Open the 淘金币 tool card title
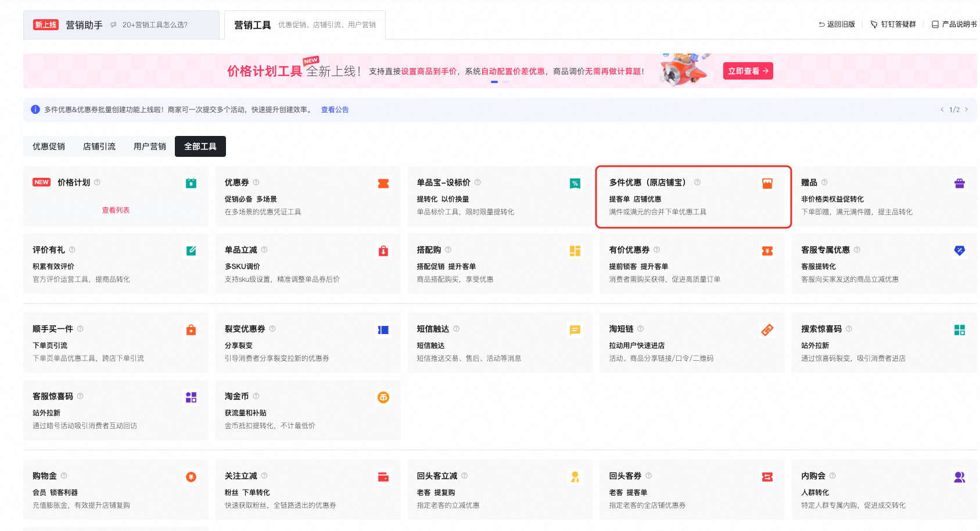The width and height of the screenshot is (980, 531). (x=236, y=396)
